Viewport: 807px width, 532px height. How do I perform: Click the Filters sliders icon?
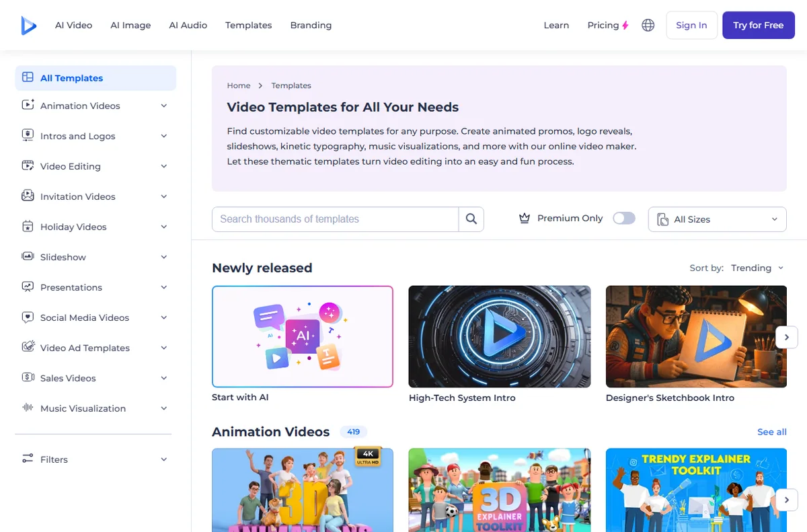(x=28, y=459)
